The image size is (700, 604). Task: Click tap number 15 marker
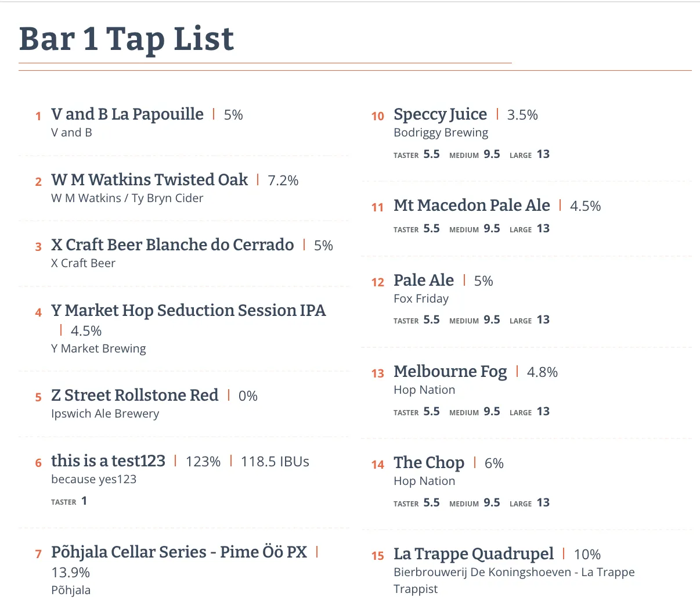pyautogui.click(x=378, y=556)
